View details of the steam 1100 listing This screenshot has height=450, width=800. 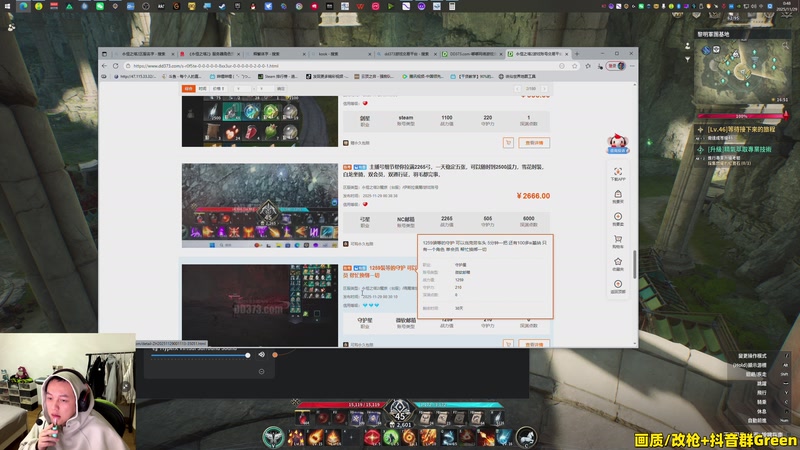pos(534,143)
